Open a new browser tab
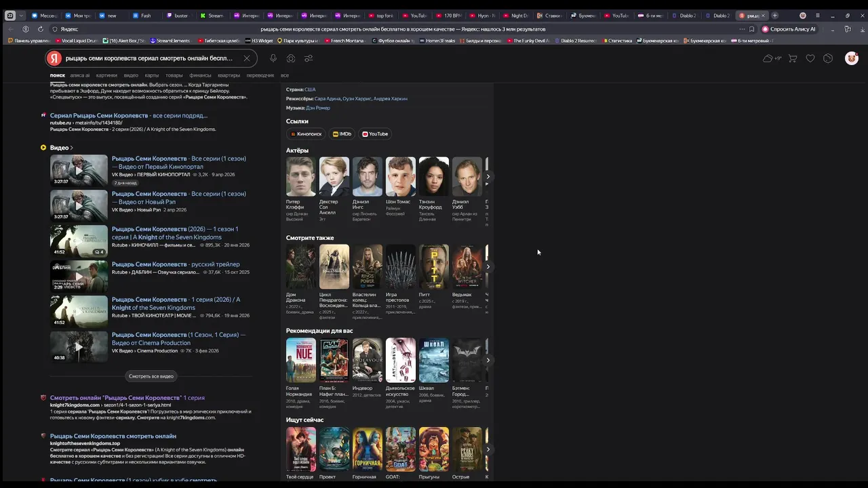 pyautogui.click(x=775, y=15)
